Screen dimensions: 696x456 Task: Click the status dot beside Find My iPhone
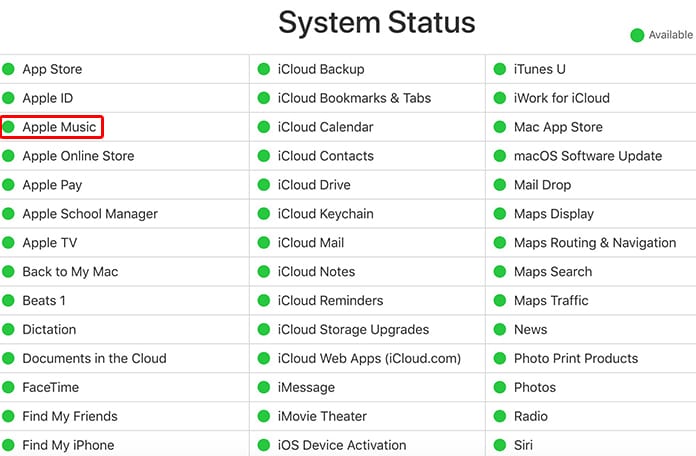click(8, 445)
